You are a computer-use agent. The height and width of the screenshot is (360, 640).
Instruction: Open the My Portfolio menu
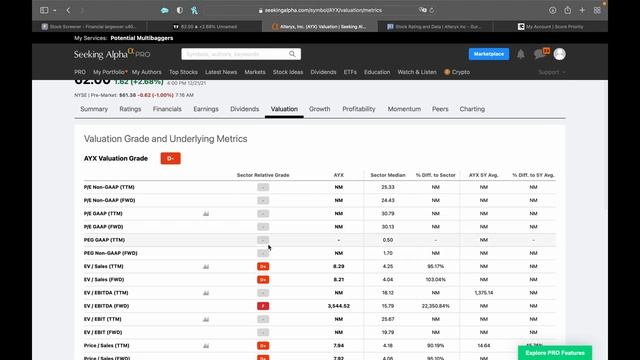[x=109, y=72]
